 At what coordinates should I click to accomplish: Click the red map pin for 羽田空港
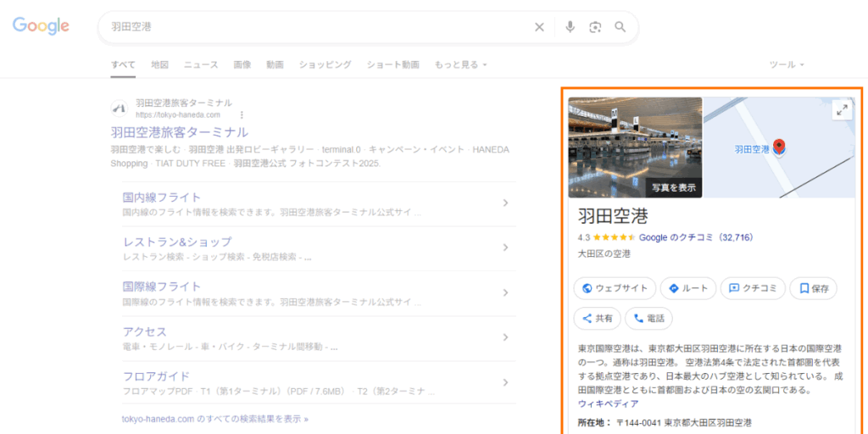[779, 147]
